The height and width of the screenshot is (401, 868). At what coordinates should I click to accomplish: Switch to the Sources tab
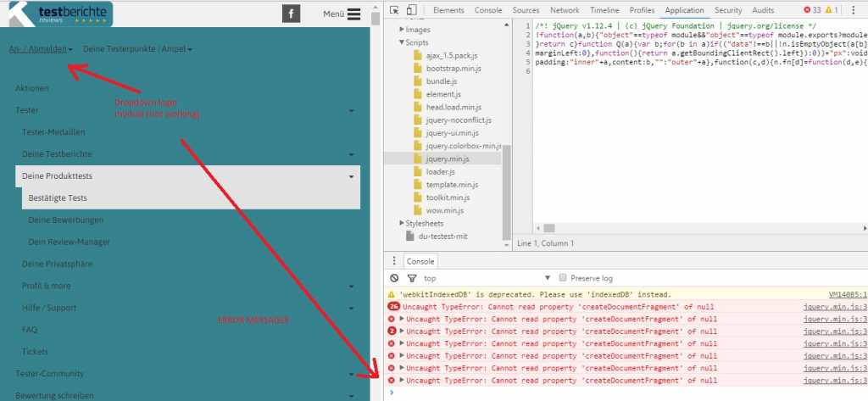pos(526,10)
